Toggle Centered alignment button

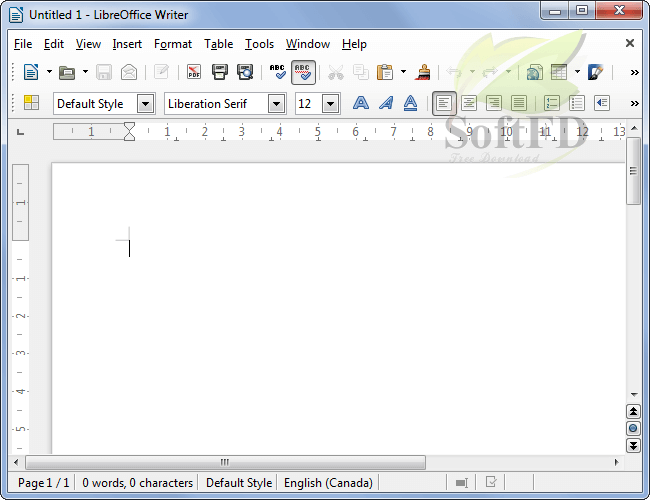pos(469,103)
